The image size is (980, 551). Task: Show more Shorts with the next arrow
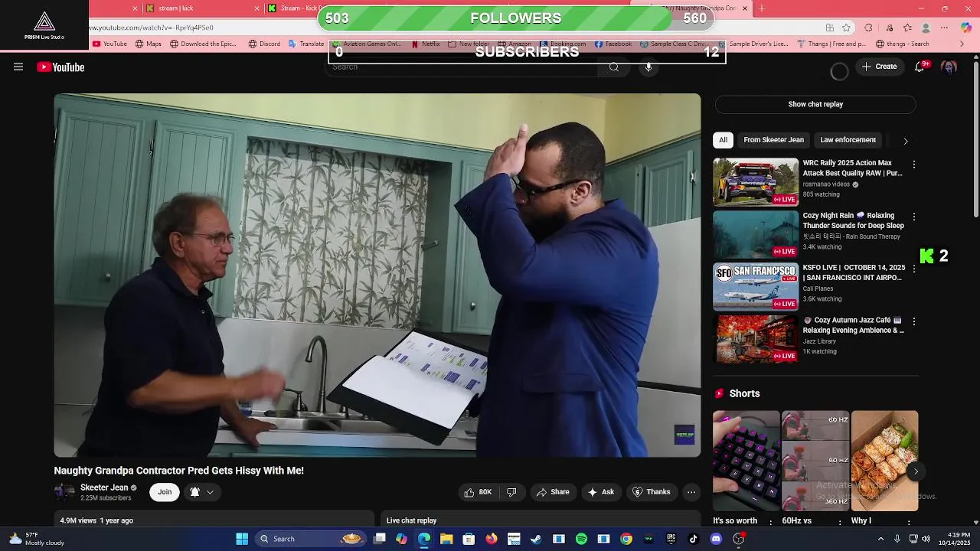coord(915,471)
